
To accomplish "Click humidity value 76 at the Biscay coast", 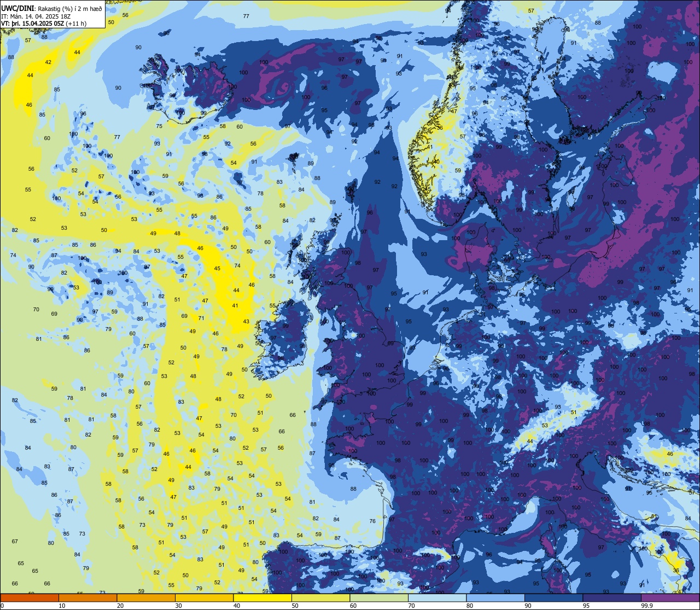I will 372,521.
